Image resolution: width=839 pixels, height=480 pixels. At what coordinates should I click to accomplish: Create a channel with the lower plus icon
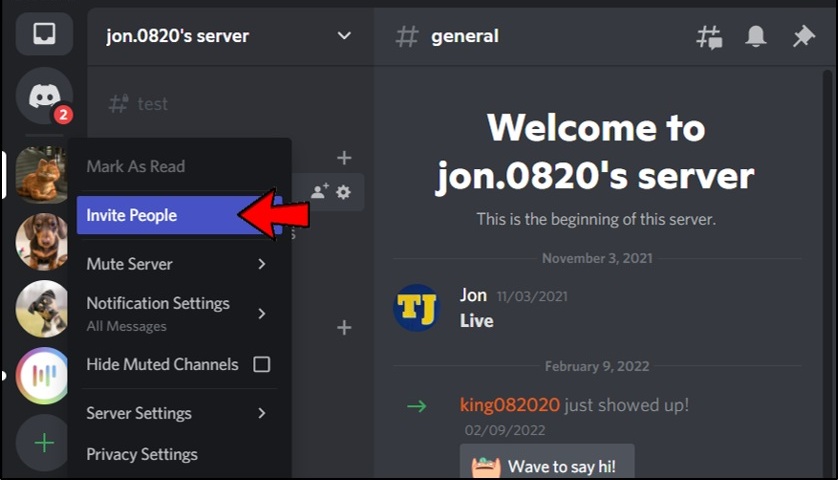pos(344,327)
